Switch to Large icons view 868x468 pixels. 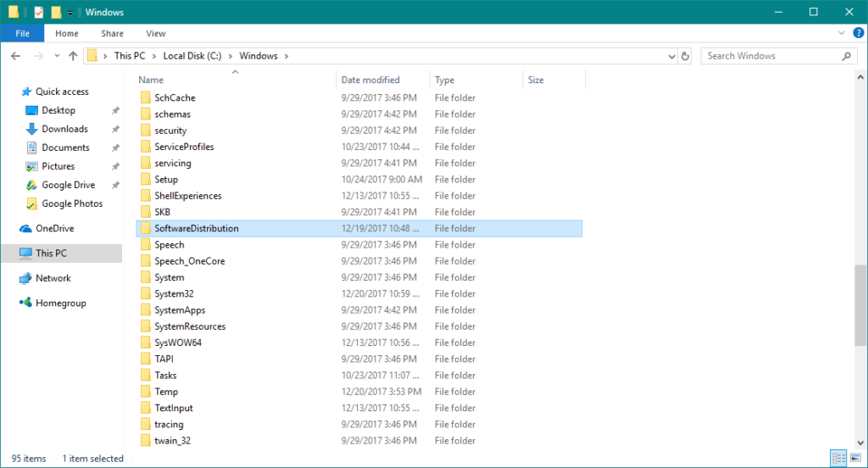[856, 458]
